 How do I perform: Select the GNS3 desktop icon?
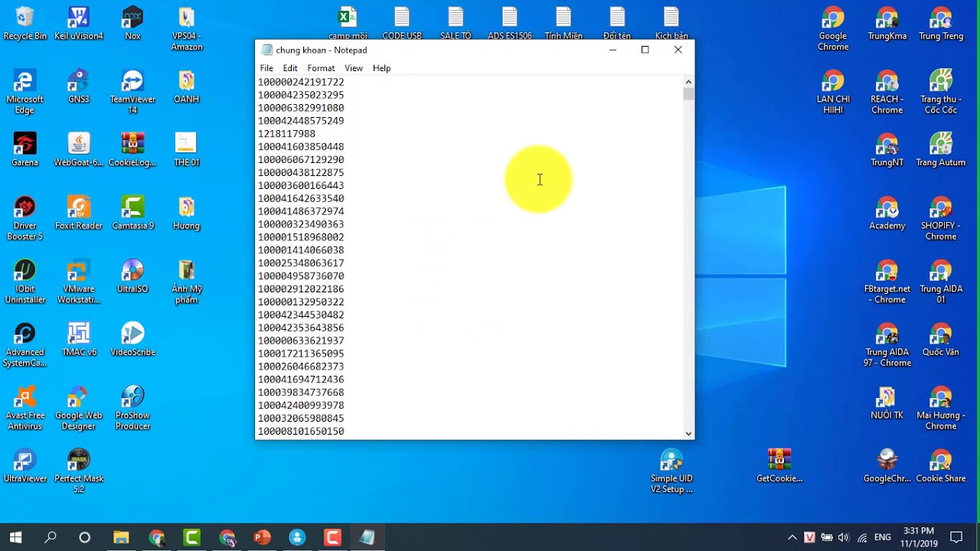click(78, 86)
